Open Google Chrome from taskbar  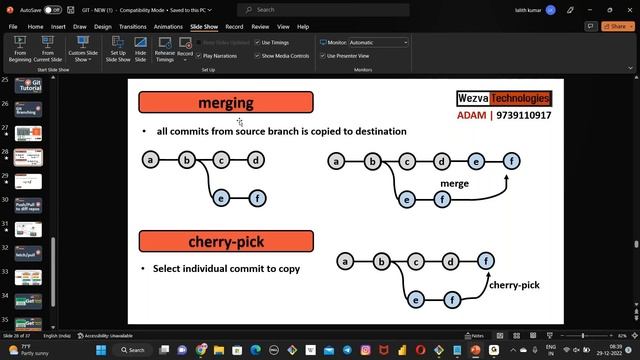(x=201, y=350)
